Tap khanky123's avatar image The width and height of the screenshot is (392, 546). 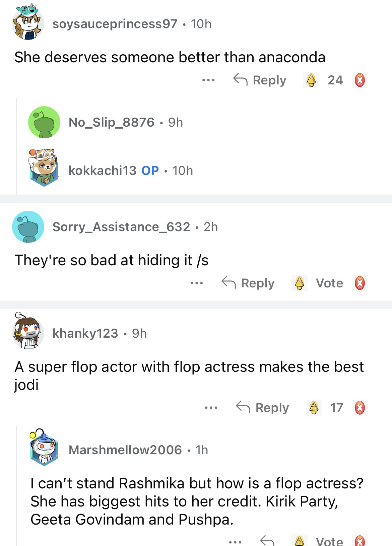(x=28, y=333)
